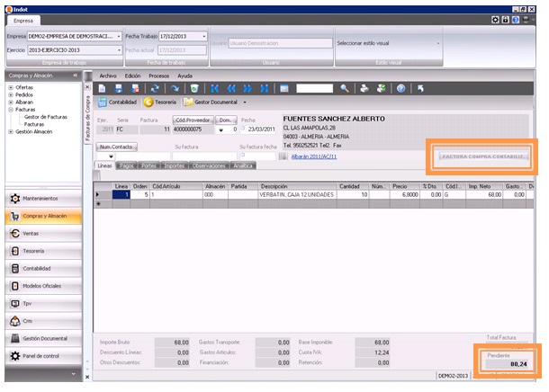Open the Ejercicio dropdown list
Image resolution: width=549 pixels, height=392 pixels.
[x=119, y=49]
